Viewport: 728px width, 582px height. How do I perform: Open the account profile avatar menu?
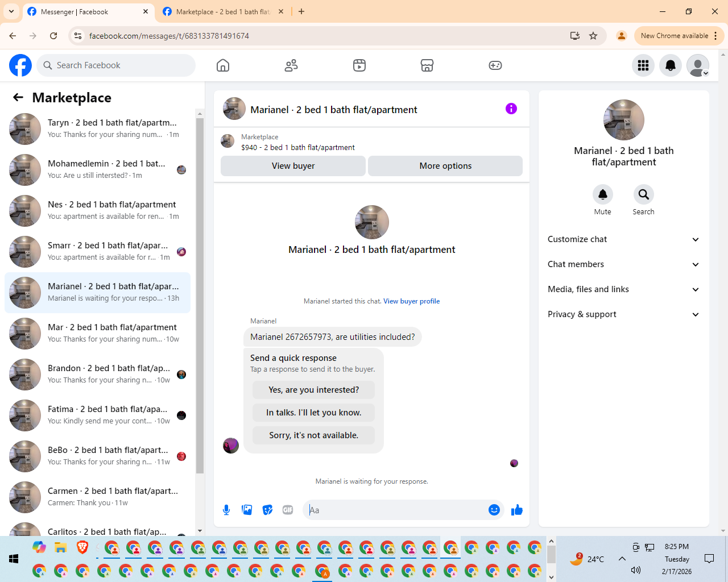click(x=698, y=65)
